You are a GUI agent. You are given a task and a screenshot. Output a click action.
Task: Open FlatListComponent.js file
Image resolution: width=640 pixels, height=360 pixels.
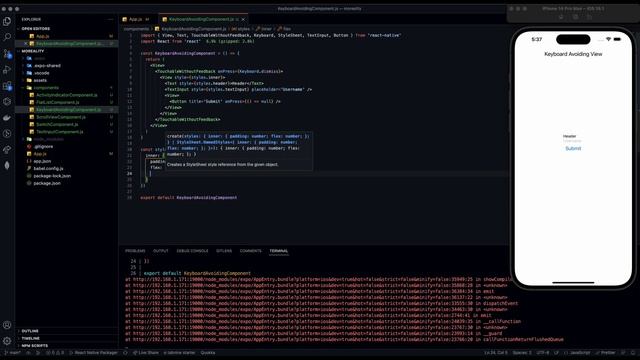pyautogui.click(x=58, y=102)
